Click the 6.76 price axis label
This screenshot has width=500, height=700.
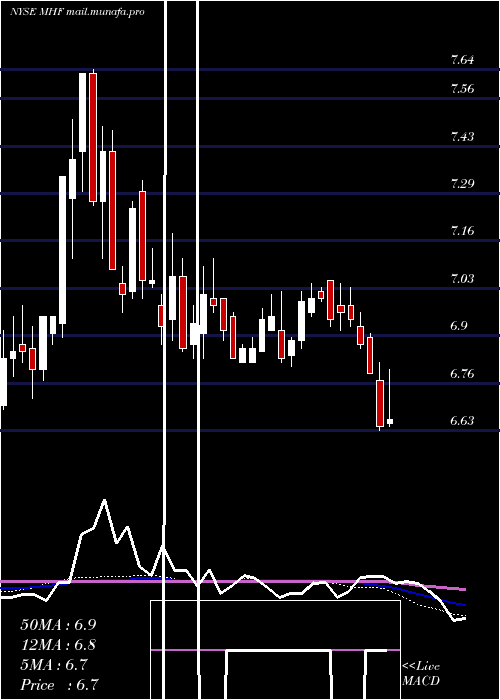pos(462,373)
